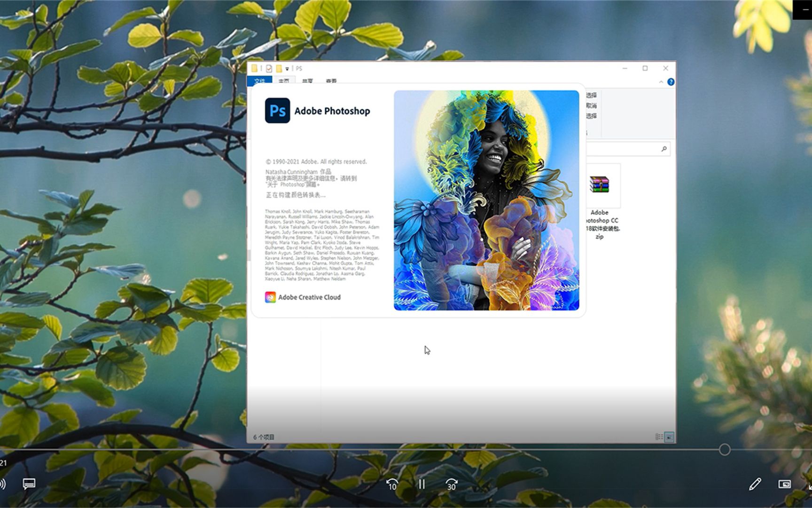Open the quick access toolbar dropdown arrow
This screenshot has height=508, width=812.
(287, 69)
